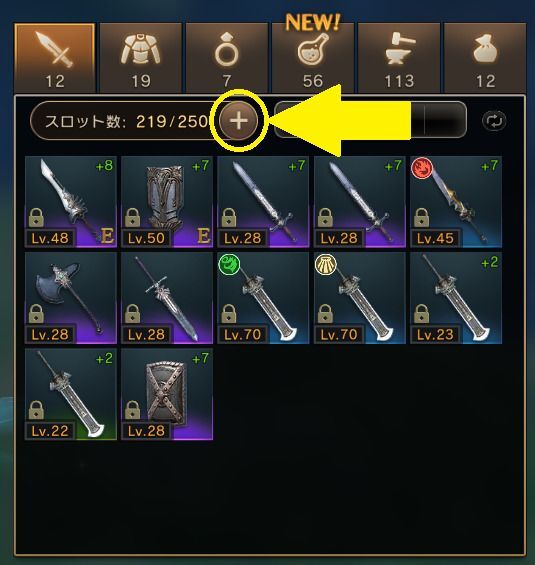
Task: Choose the Lv.70 sword with green emblem
Action: (263, 298)
